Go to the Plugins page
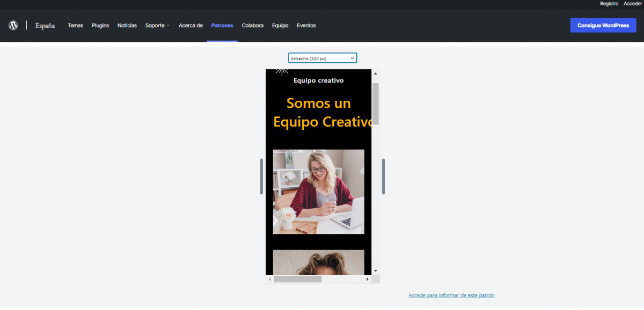The image size is (644, 310). (x=100, y=25)
